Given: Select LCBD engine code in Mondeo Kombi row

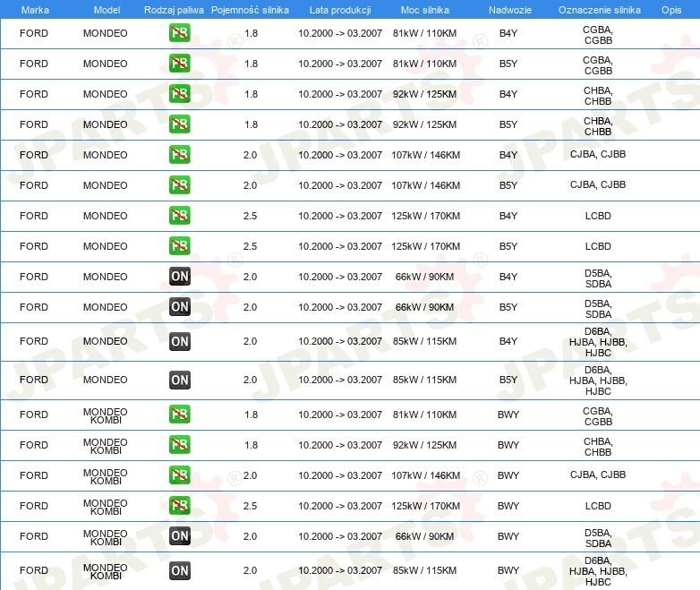Looking at the screenshot, I should [x=598, y=506].
